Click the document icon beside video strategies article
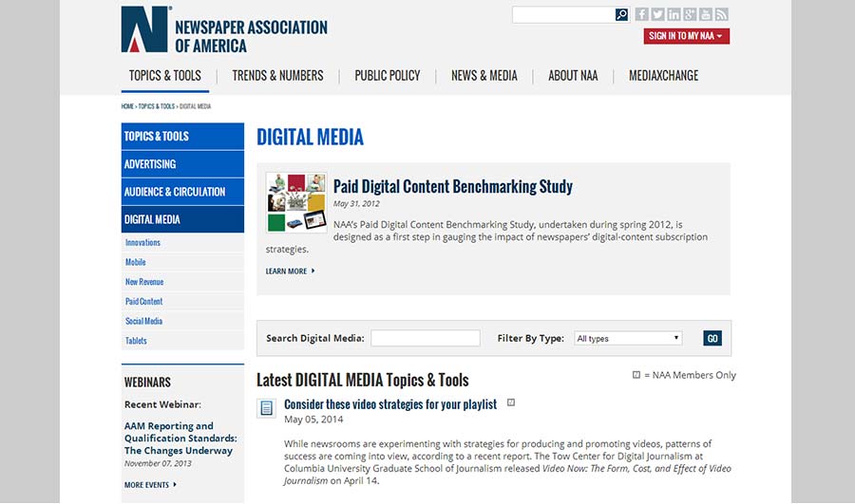Viewport: 855px width, 504px height. [x=267, y=407]
